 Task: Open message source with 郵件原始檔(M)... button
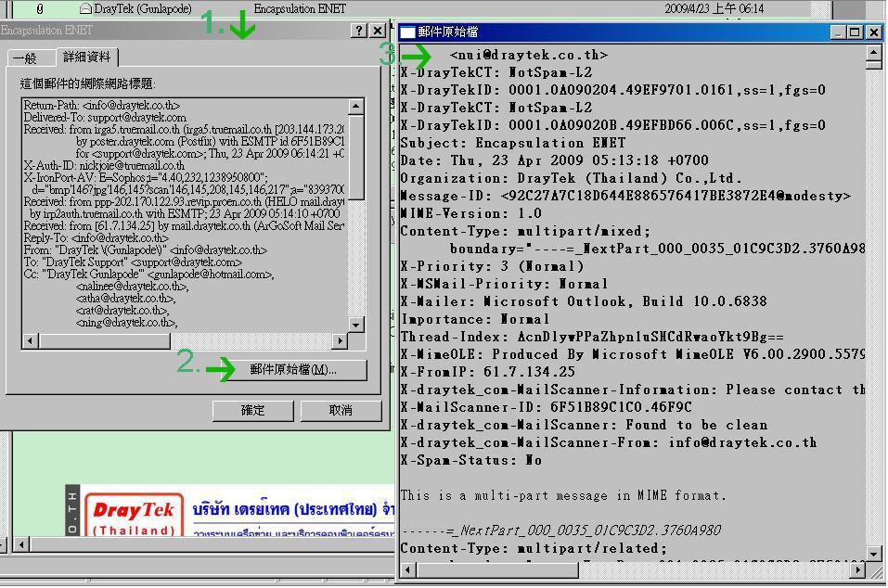point(293,369)
